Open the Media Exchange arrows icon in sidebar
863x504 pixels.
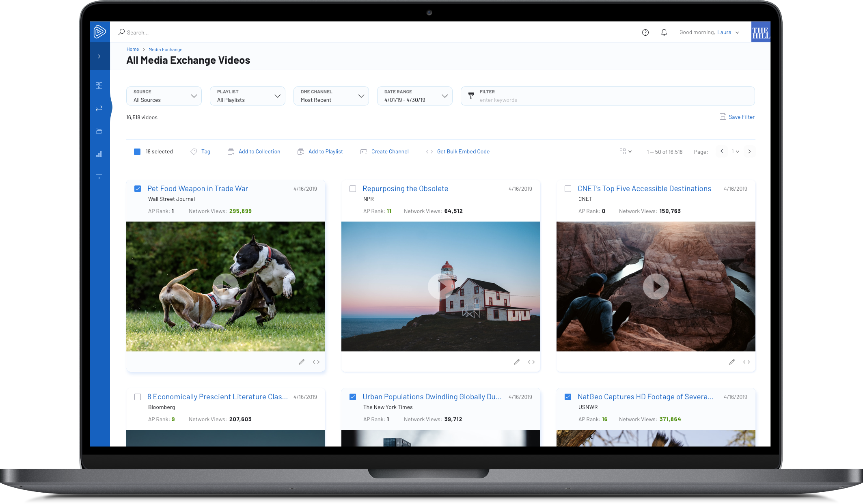click(x=99, y=108)
